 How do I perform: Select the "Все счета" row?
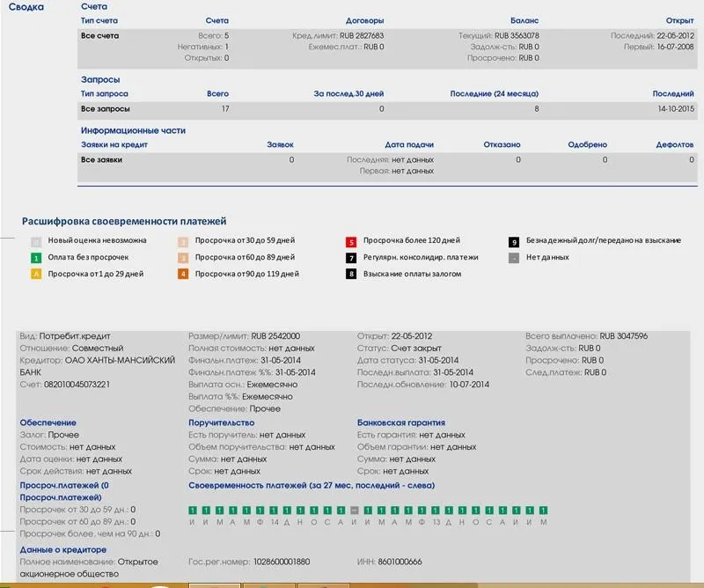99,36
